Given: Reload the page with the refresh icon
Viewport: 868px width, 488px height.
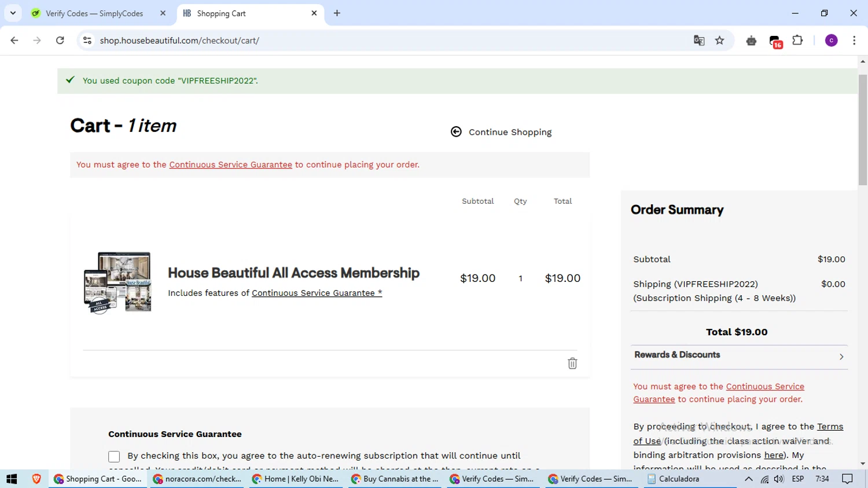Looking at the screenshot, I should [x=60, y=41].
